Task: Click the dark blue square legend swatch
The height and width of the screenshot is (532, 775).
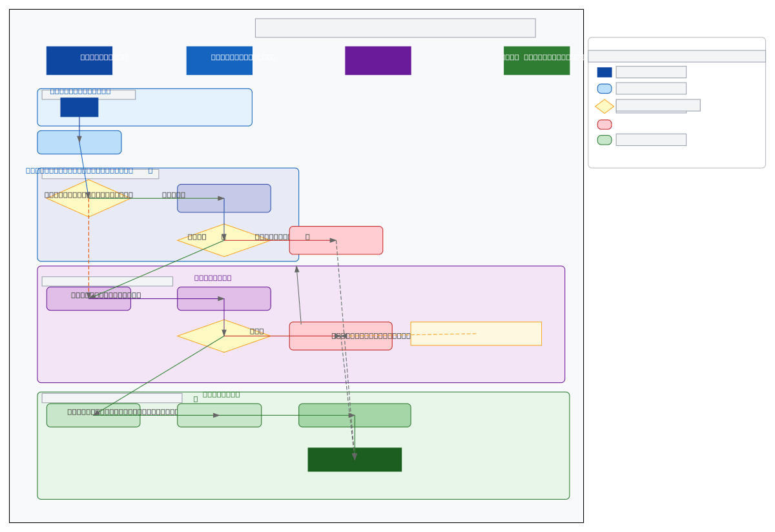Action: [604, 72]
